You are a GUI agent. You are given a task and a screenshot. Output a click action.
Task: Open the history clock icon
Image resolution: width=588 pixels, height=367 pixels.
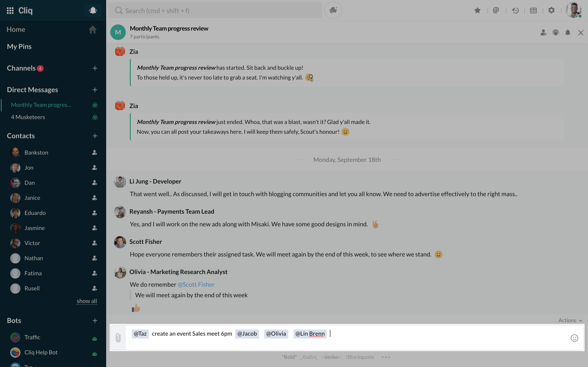coord(515,10)
